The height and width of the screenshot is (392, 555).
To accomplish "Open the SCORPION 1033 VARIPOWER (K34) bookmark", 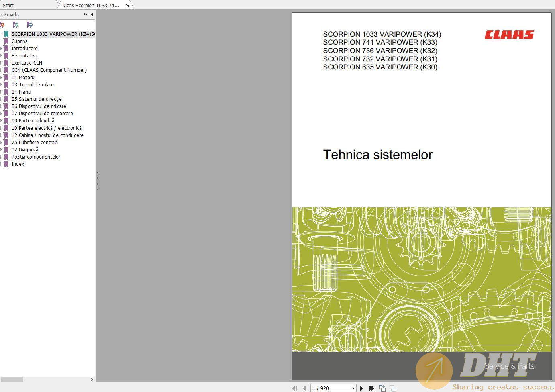I will coord(53,34).
